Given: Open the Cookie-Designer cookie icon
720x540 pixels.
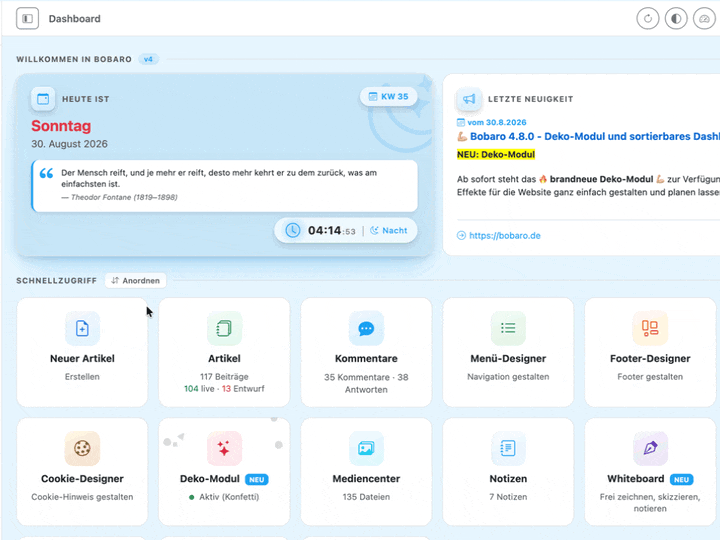Looking at the screenshot, I should 82,448.
